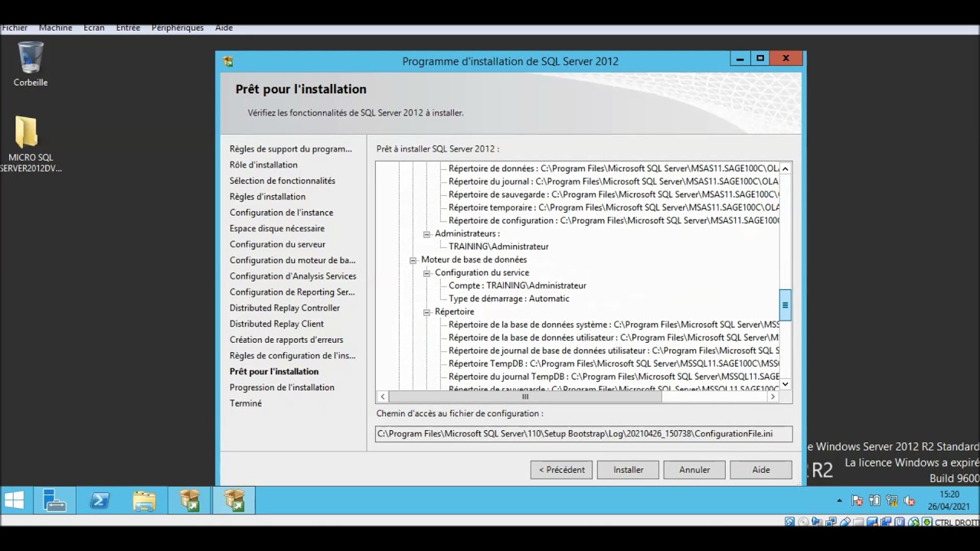This screenshot has width=980, height=551.
Task: Select the base de données système directory row
Action: click(614, 324)
